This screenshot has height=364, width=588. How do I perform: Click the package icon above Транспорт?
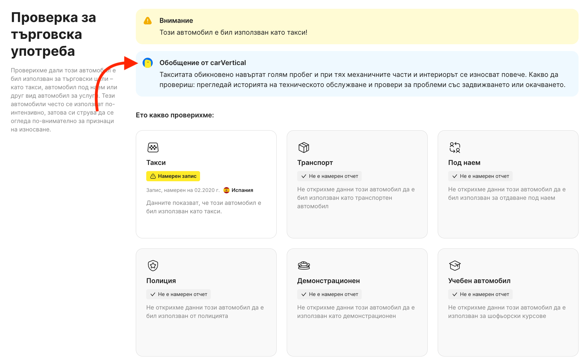pyautogui.click(x=304, y=147)
